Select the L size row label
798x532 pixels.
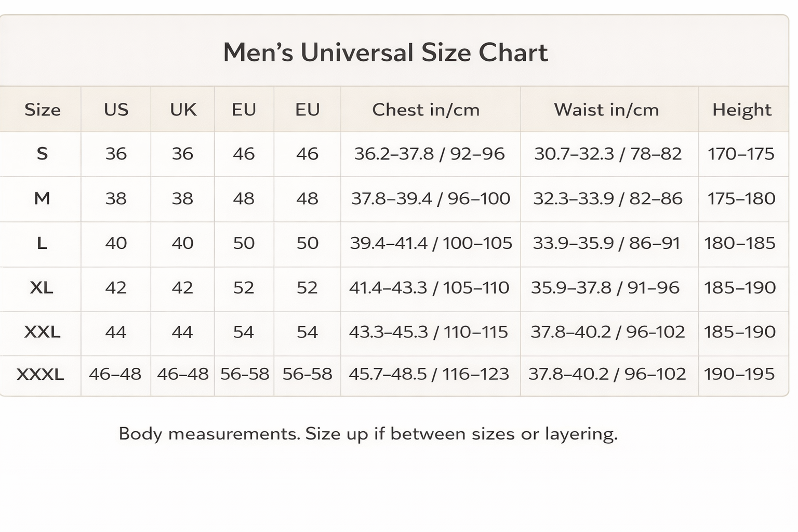42,243
